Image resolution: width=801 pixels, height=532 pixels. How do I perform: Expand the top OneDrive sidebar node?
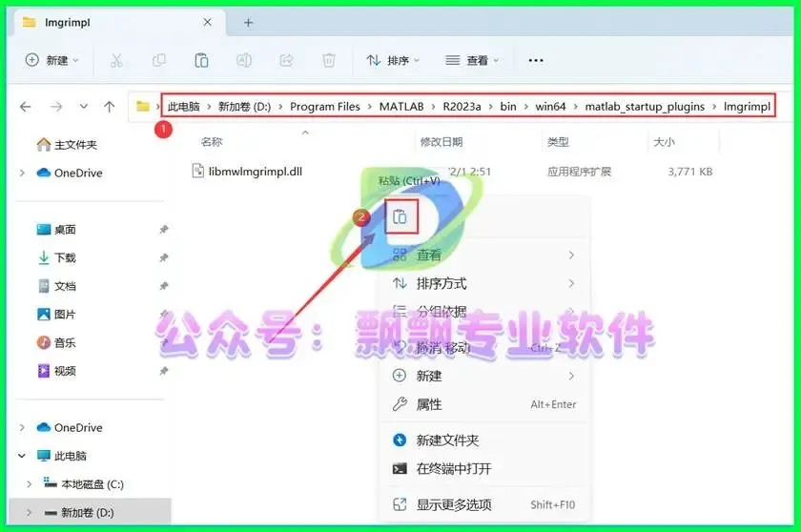[22, 174]
